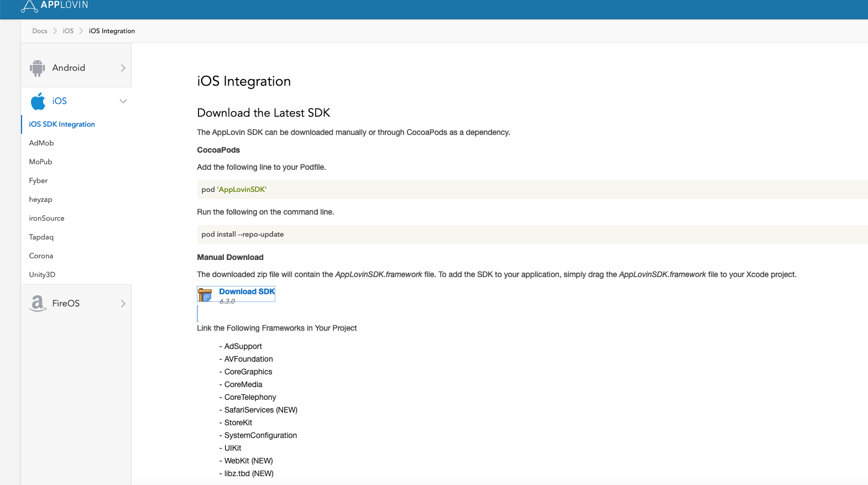This screenshot has height=485, width=868.
Task: Click the Manual Download subheading
Action: pos(230,257)
